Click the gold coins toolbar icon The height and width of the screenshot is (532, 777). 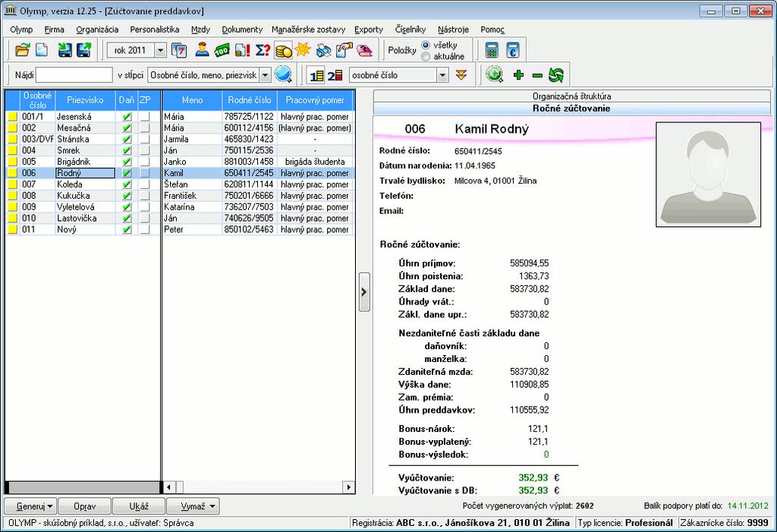tap(283, 50)
